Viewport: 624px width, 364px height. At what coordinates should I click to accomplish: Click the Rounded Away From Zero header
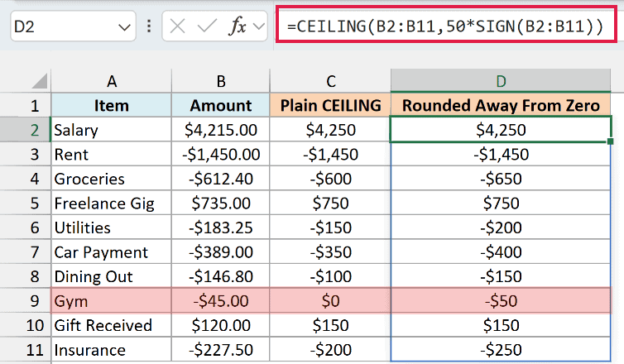501,105
